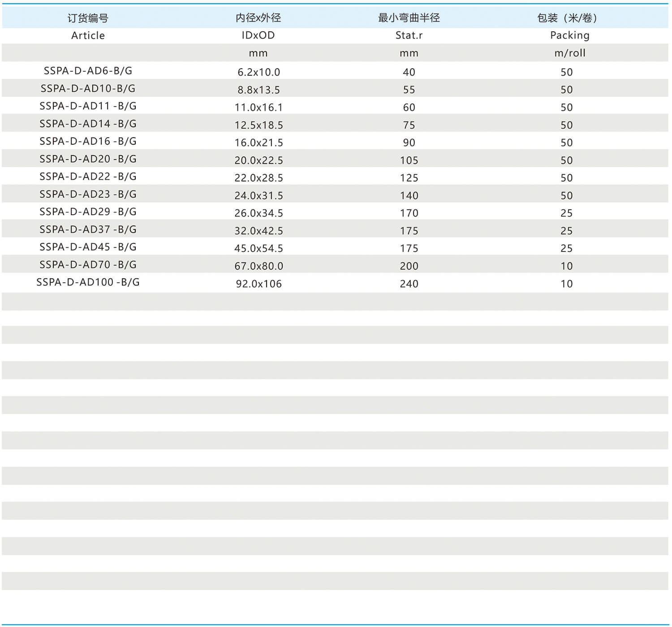Select the SSPA-D-AD14 -B/G row label

[x=88, y=124]
